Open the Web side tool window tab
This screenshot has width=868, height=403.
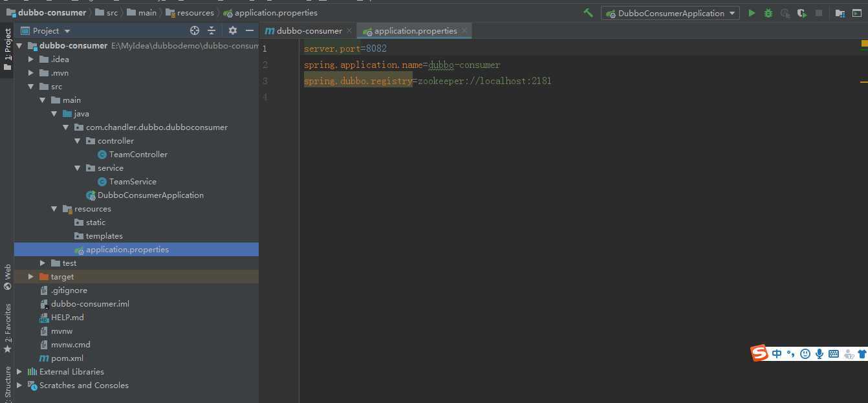click(x=7, y=277)
